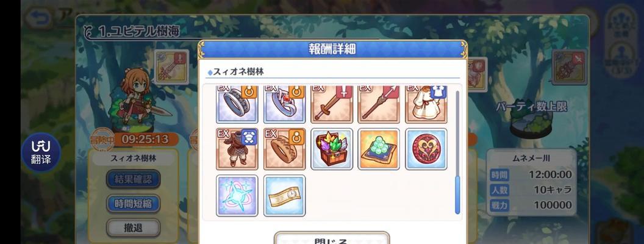Tap the EX woven bracelet reward icon
644x244 pixels.
pyautogui.click(x=284, y=149)
